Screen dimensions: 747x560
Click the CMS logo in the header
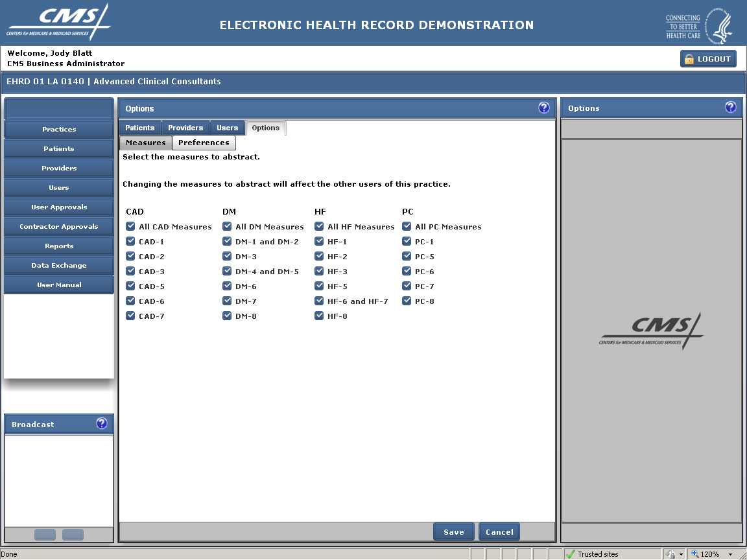pyautogui.click(x=59, y=22)
